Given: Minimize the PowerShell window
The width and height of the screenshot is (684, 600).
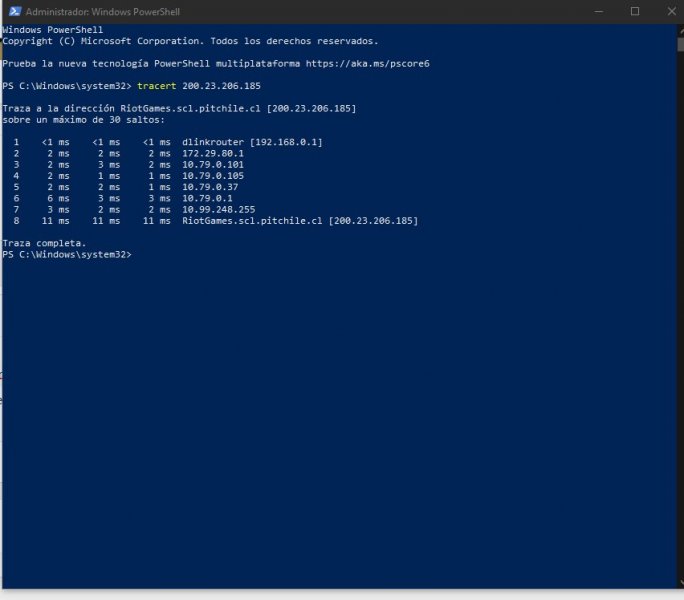Looking at the screenshot, I should [x=598, y=11].
